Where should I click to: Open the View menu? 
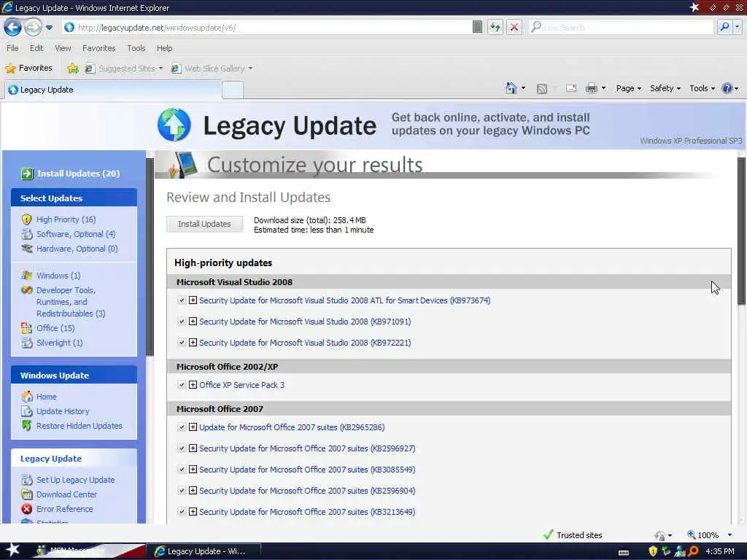pos(63,48)
